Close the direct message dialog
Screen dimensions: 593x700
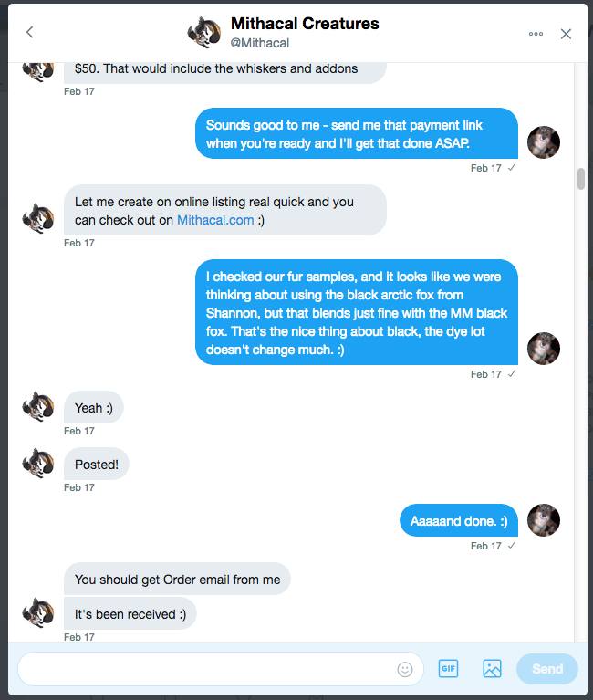click(566, 34)
